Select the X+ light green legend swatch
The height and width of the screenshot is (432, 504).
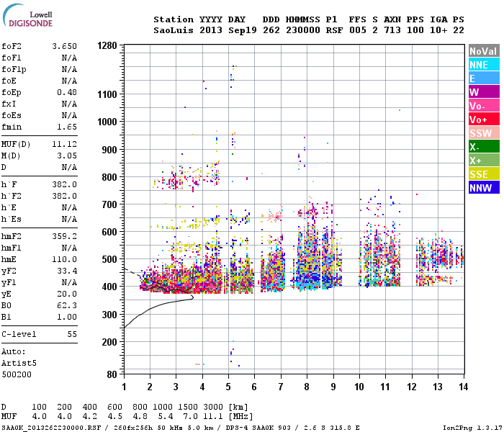click(x=484, y=161)
